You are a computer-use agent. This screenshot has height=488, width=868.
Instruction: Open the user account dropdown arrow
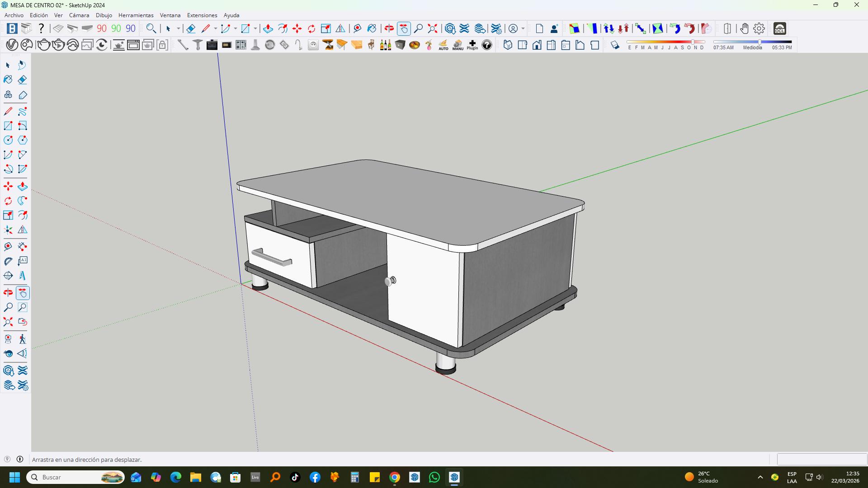click(523, 29)
